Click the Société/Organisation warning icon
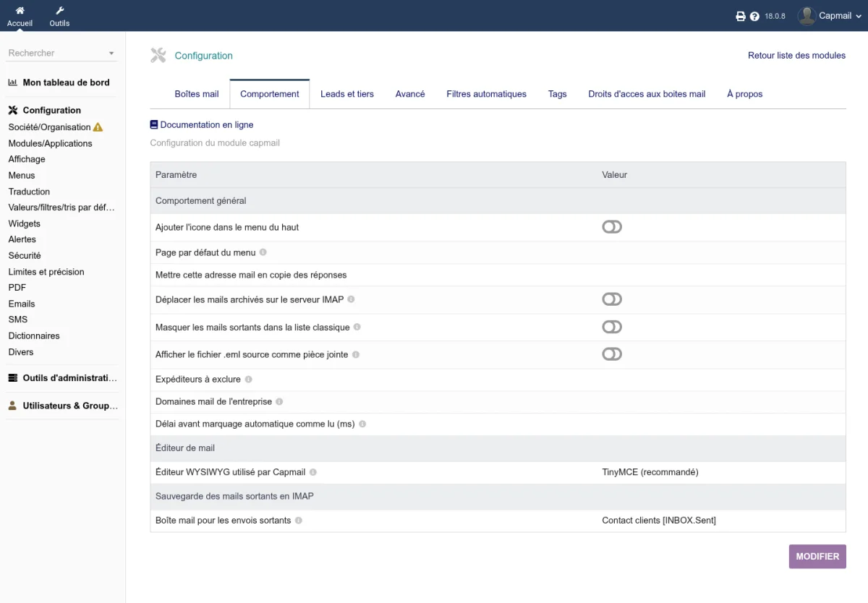The height and width of the screenshot is (603, 868). (98, 127)
